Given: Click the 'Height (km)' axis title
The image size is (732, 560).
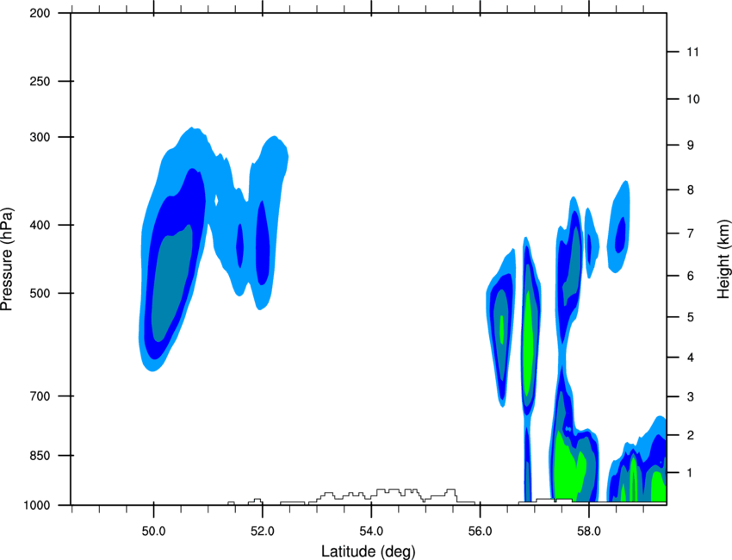Looking at the screenshot, I should (723, 258).
